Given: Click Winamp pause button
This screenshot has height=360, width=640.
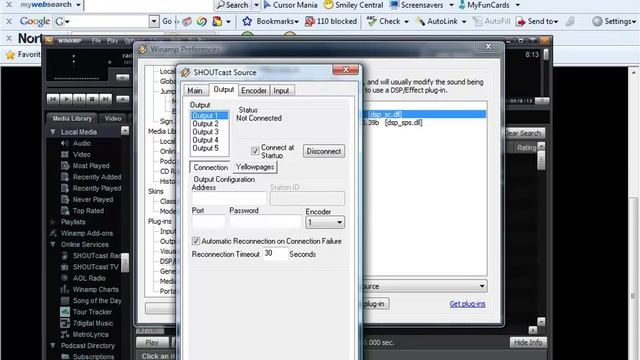Looking at the screenshot, I should pos(79,99).
